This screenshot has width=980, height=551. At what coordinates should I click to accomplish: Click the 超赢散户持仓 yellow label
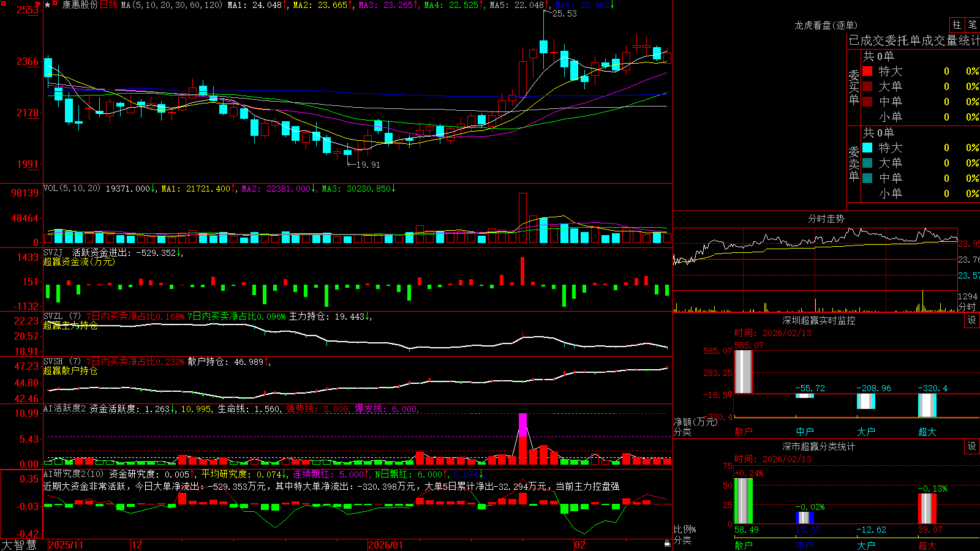tap(70, 371)
